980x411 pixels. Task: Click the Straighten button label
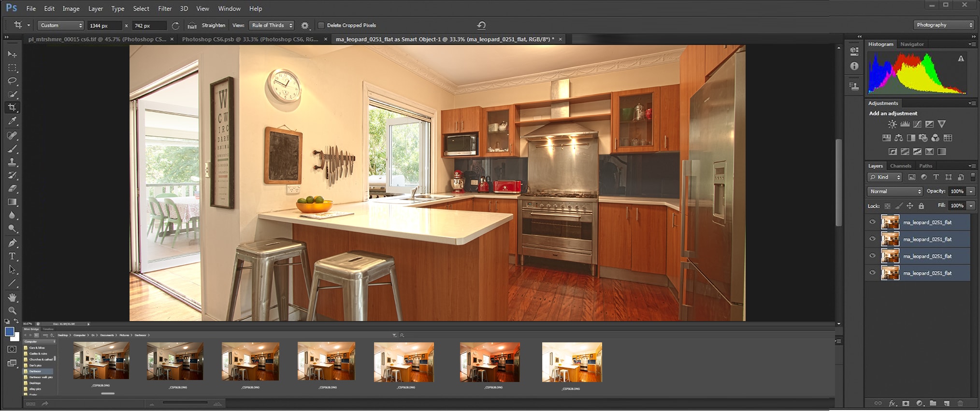point(213,25)
